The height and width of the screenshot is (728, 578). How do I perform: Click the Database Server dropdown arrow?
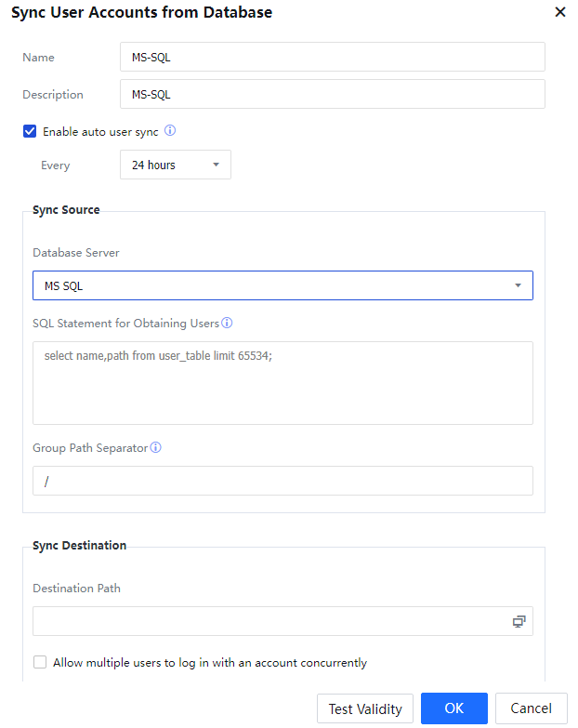pos(518,285)
